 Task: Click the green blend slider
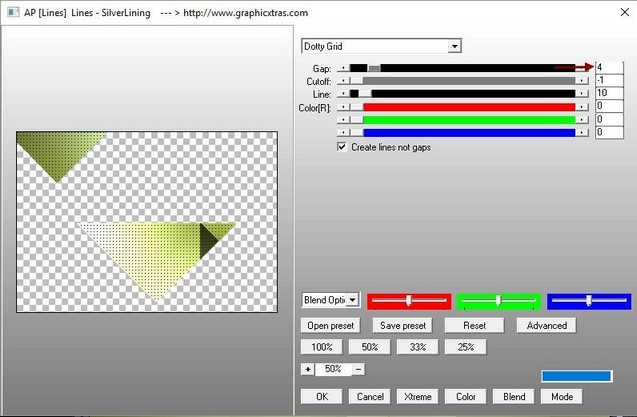click(x=498, y=301)
